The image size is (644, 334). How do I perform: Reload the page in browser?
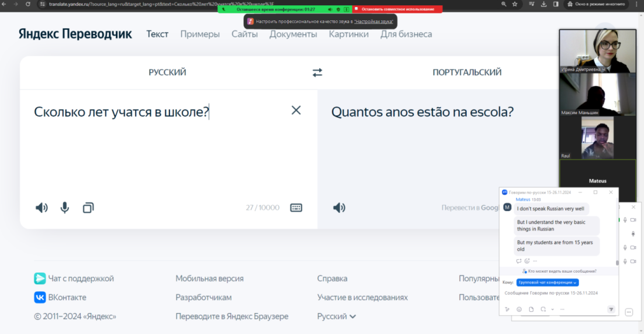point(28,4)
